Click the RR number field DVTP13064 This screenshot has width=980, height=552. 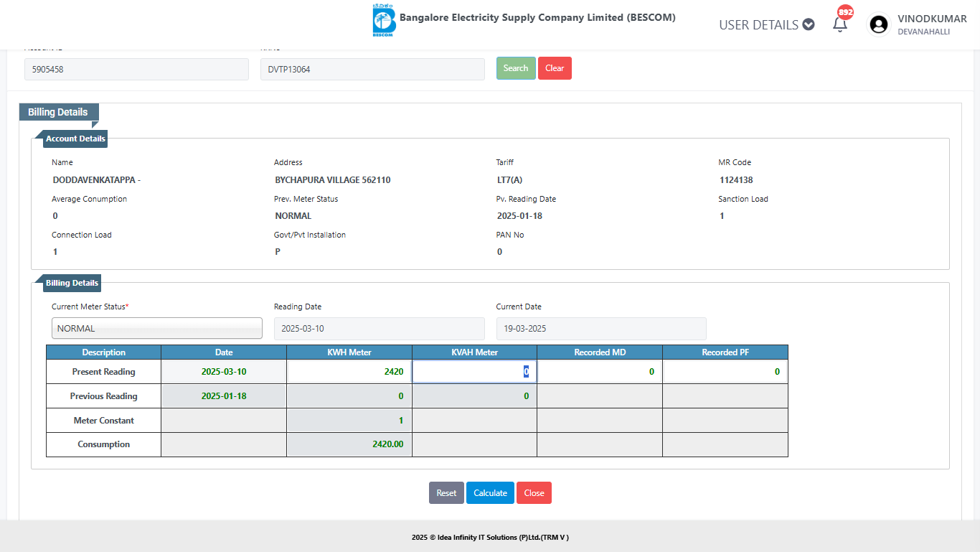pos(372,69)
